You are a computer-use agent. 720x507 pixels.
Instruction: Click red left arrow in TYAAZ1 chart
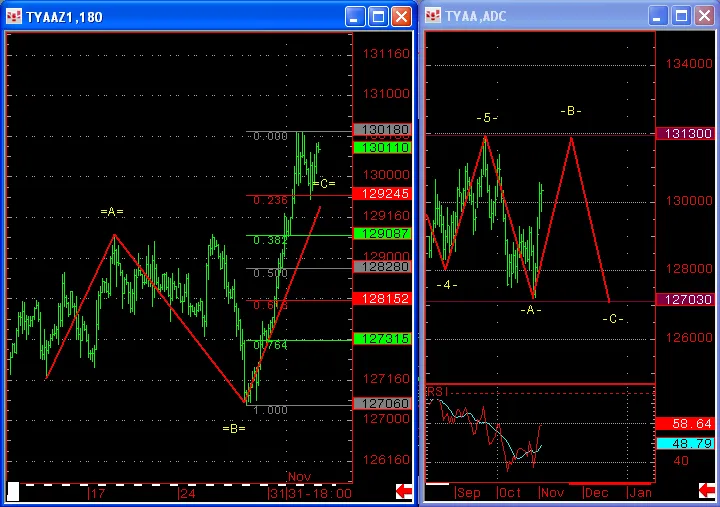tap(404, 490)
